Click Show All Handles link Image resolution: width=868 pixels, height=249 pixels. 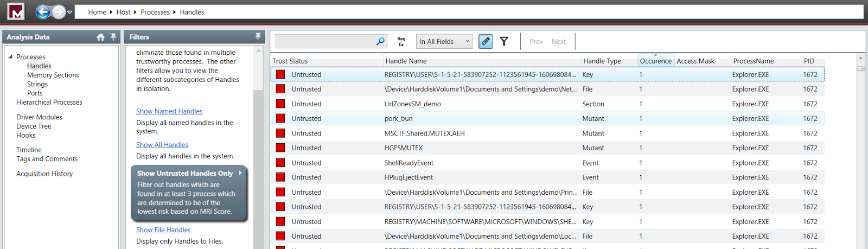coord(162,145)
